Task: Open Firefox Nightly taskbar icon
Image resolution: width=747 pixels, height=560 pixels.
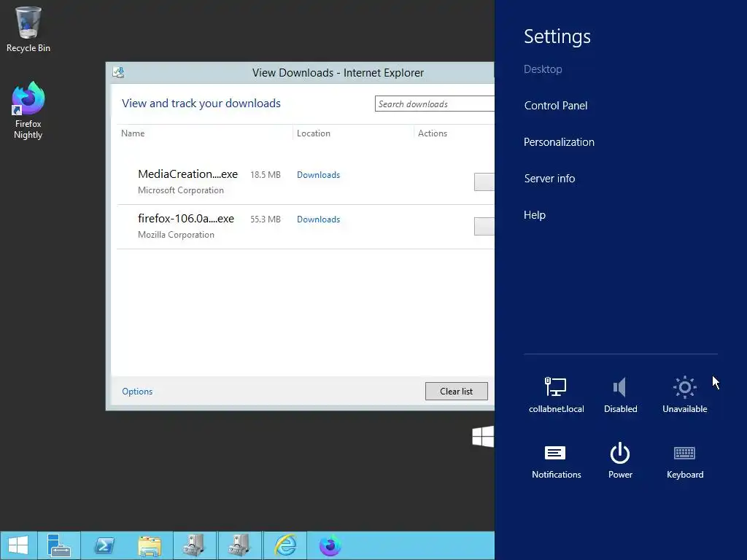Action: point(330,545)
